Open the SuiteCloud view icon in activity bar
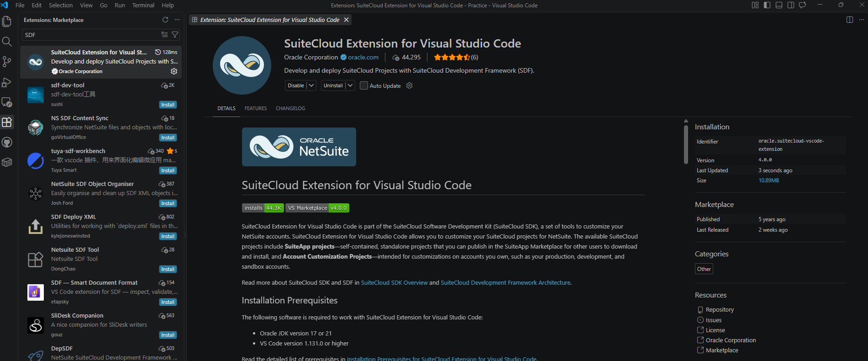 [7, 163]
